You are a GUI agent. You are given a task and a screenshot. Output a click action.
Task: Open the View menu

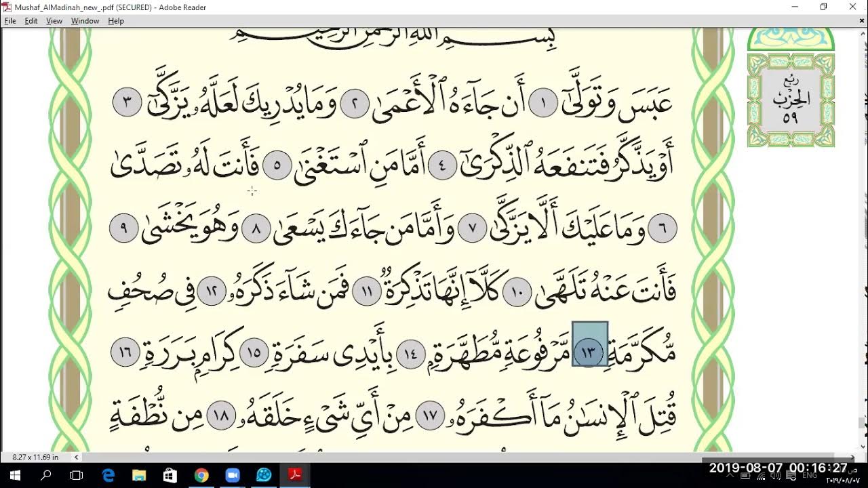pyautogui.click(x=54, y=21)
